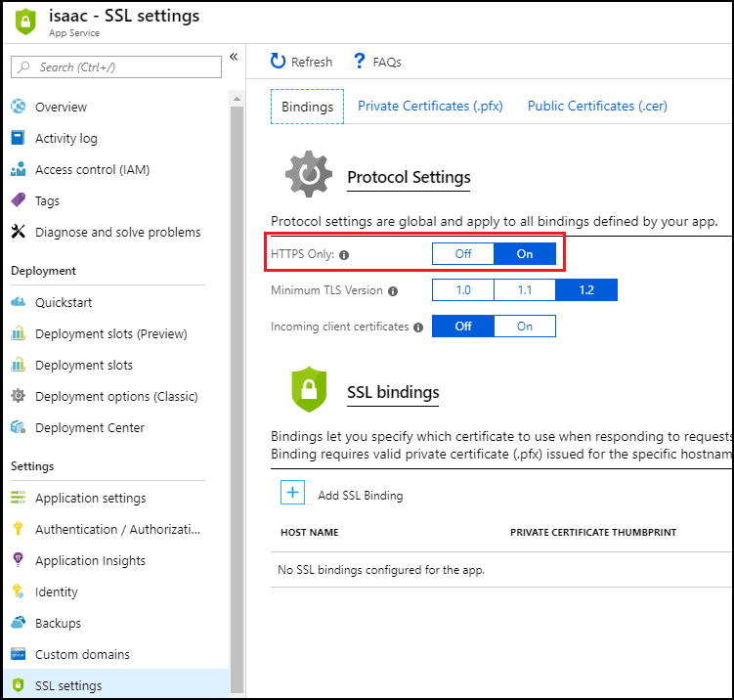
Task: Click the Activity log icon
Action: tap(18, 138)
